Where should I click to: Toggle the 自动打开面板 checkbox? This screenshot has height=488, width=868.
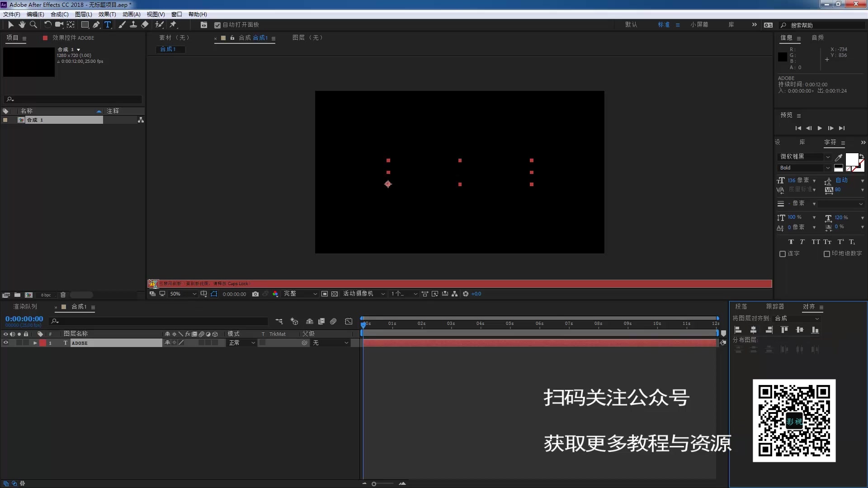217,25
